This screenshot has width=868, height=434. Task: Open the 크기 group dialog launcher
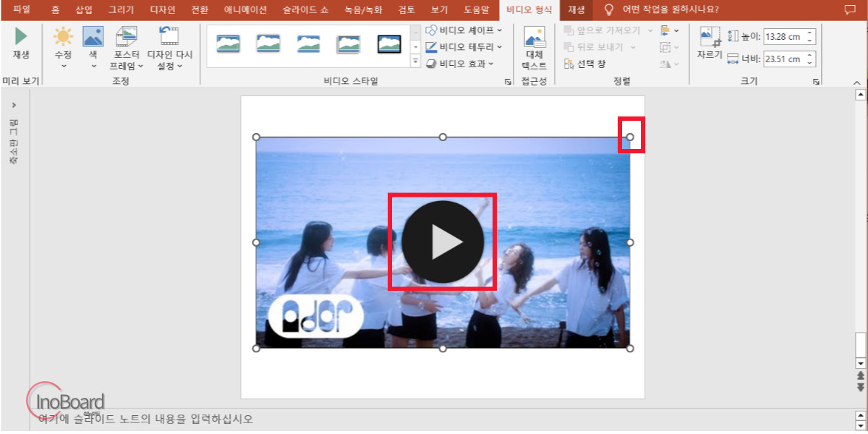817,82
